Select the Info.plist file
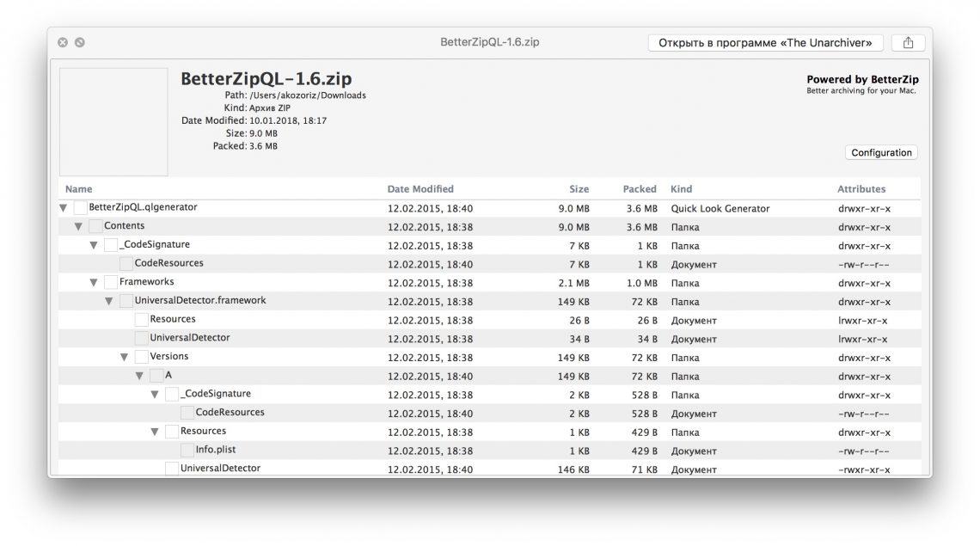 [216, 449]
